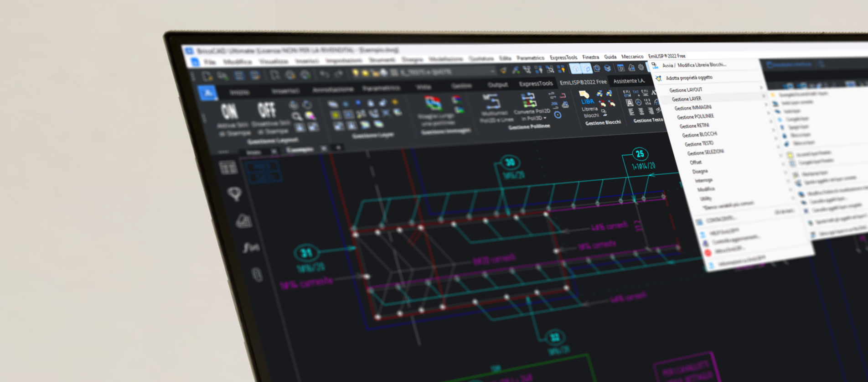868x382 pixels.
Task: Click the plus button to add a drawing tab
Action: pyautogui.click(x=339, y=147)
